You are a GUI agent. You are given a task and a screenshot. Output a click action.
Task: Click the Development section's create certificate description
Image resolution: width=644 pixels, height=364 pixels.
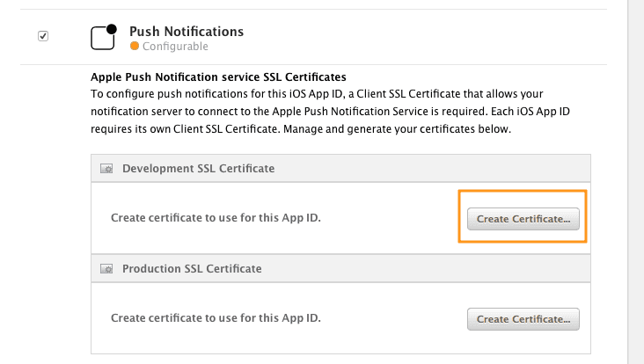pos(216,217)
